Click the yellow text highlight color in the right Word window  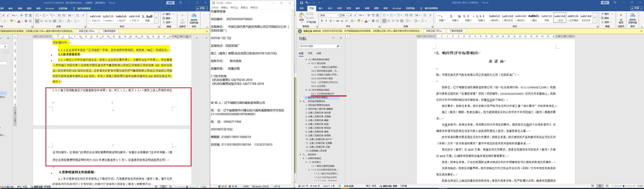pyautogui.click(x=359, y=21)
